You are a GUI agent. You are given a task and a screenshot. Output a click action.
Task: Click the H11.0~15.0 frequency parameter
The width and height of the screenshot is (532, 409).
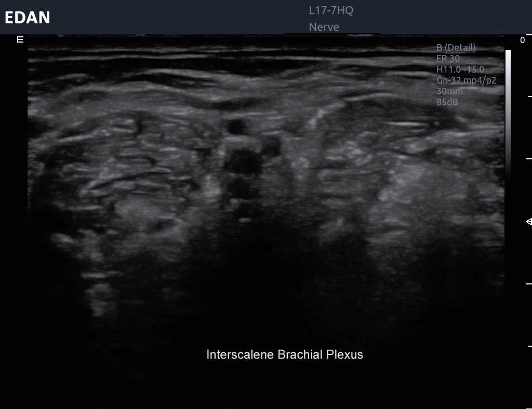pos(460,70)
